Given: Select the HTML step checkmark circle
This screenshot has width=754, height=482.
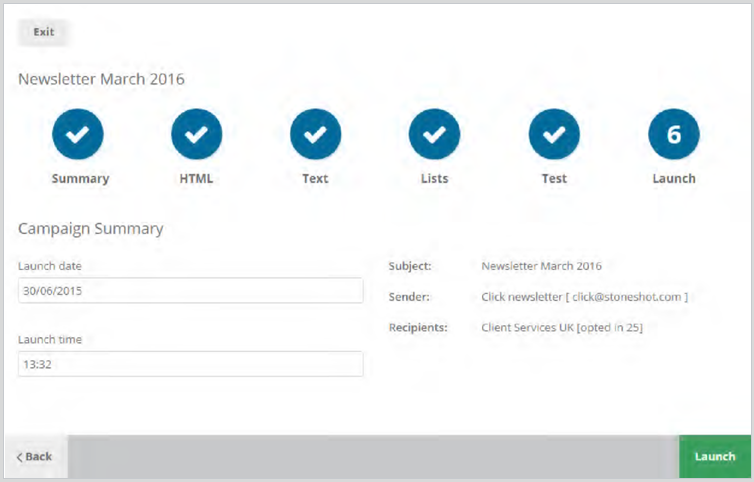Looking at the screenshot, I should 197,134.
